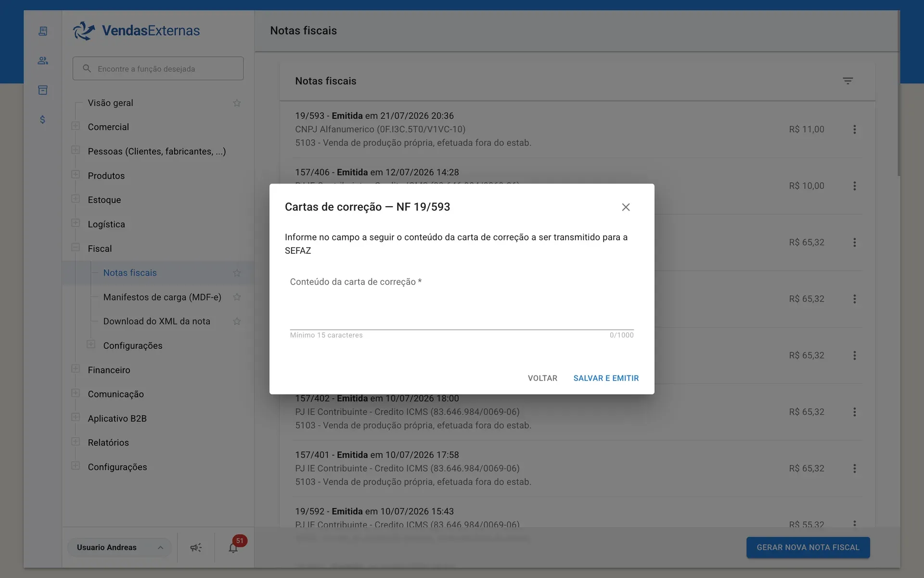The height and width of the screenshot is (578, 924).
Task: Click GERAR NOVA NOTA FISCAL button
Action: [808, 548]
